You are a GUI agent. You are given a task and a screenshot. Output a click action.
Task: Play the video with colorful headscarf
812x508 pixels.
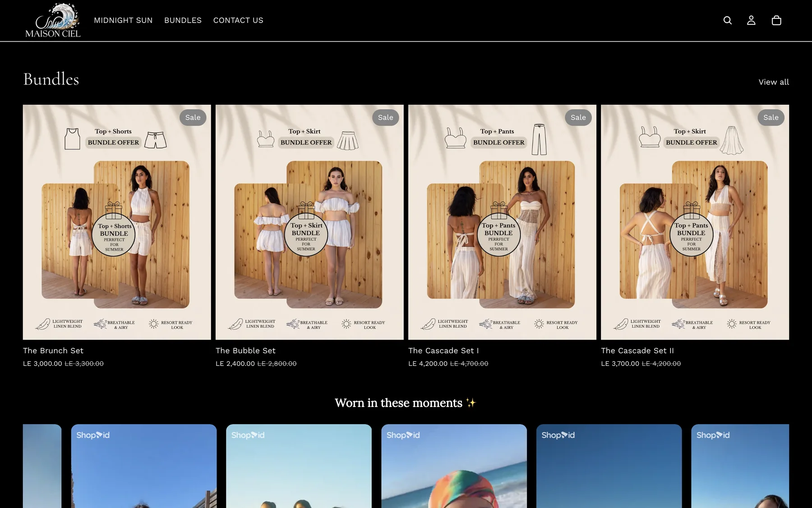[454, 466]
